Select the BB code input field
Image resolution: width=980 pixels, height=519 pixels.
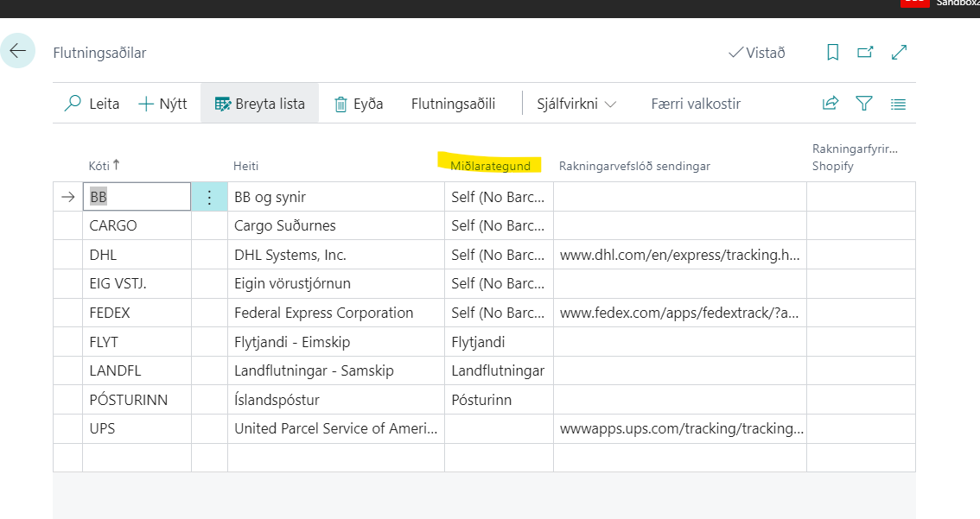[137, 197]
